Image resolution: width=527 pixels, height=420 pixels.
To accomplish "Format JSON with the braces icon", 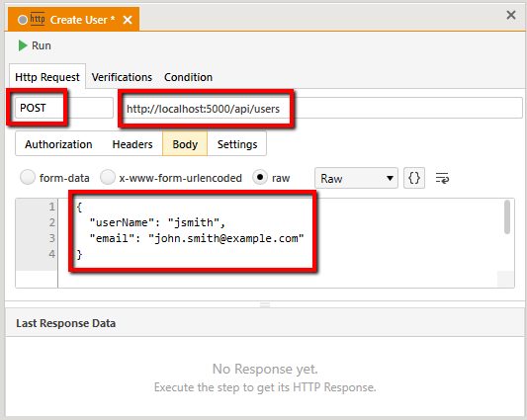I will pos(413,178).
